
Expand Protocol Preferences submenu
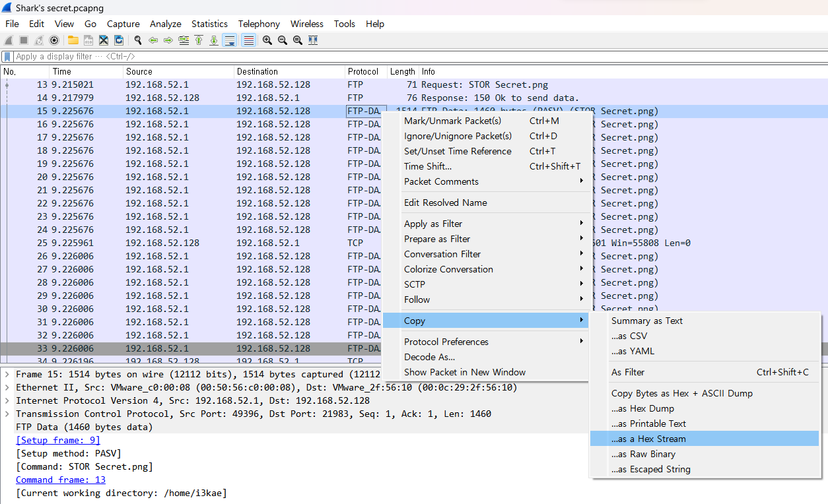click(487, 342)
